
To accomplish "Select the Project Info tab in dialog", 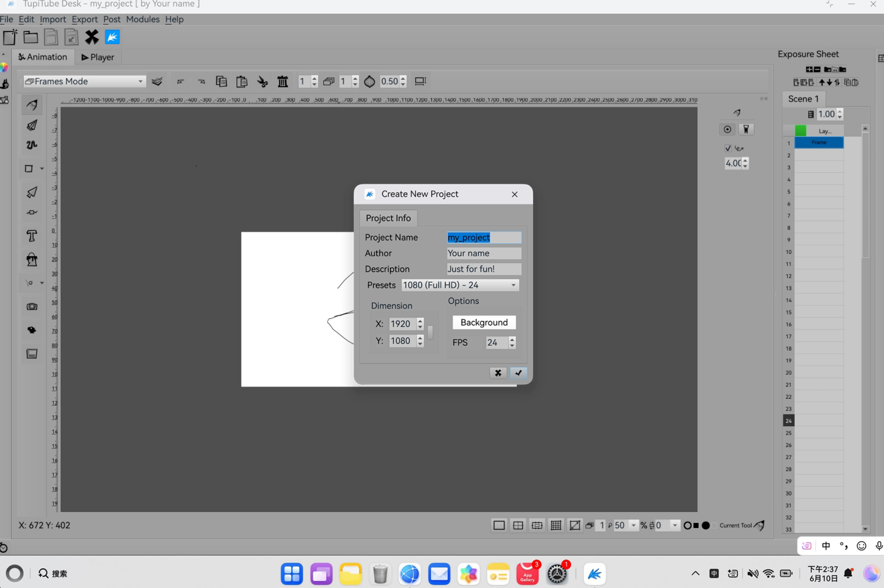I will (388, 218).
